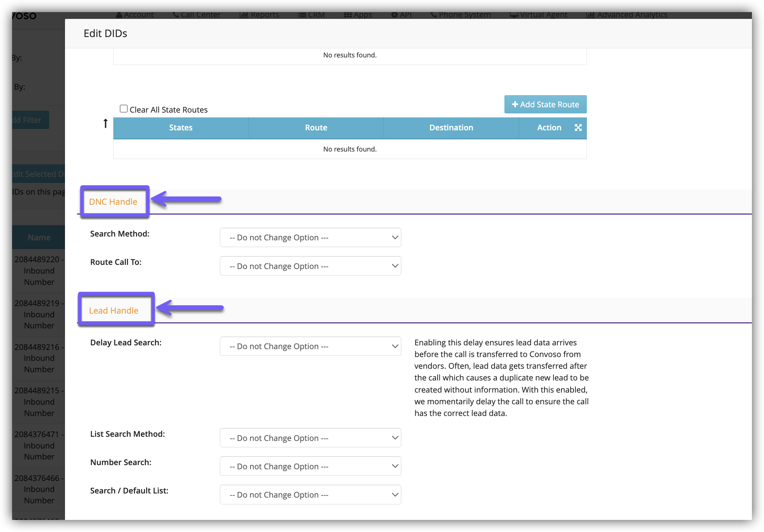Click the Reports chart icon
This screenshot has height=532, width=764.
pyautogui.click(x=244, y=15)
